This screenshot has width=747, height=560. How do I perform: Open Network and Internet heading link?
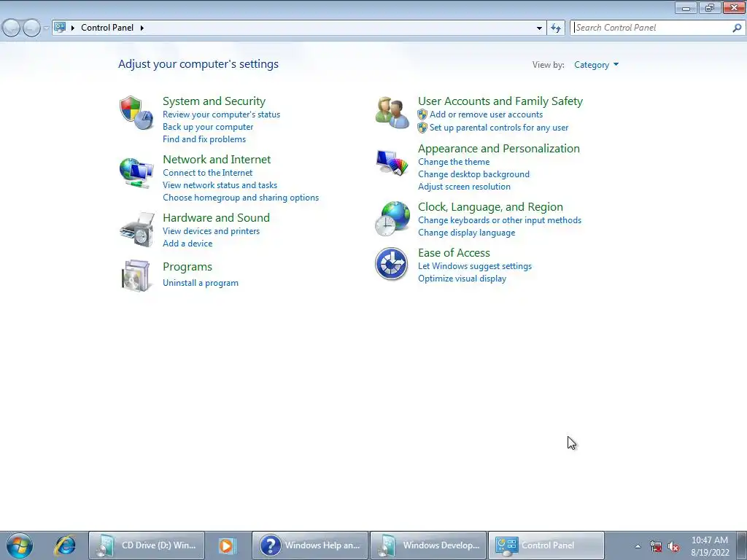coord(216,159)
